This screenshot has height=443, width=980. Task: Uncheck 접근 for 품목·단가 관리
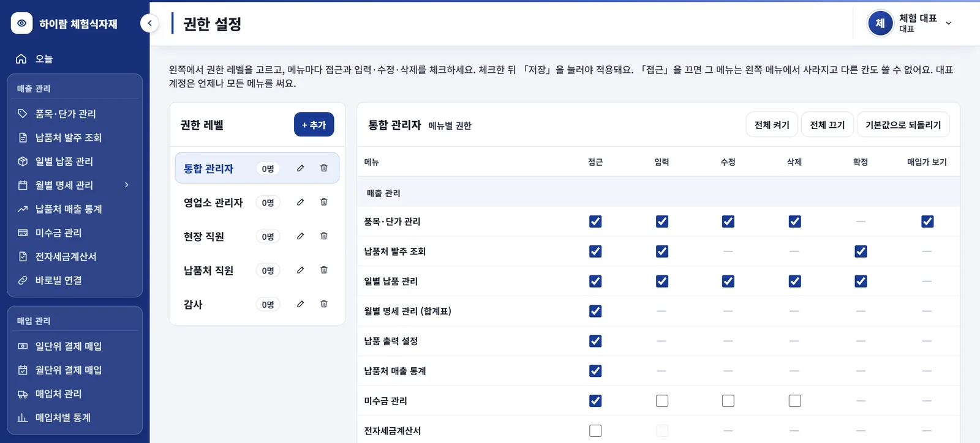click(595, 221)
